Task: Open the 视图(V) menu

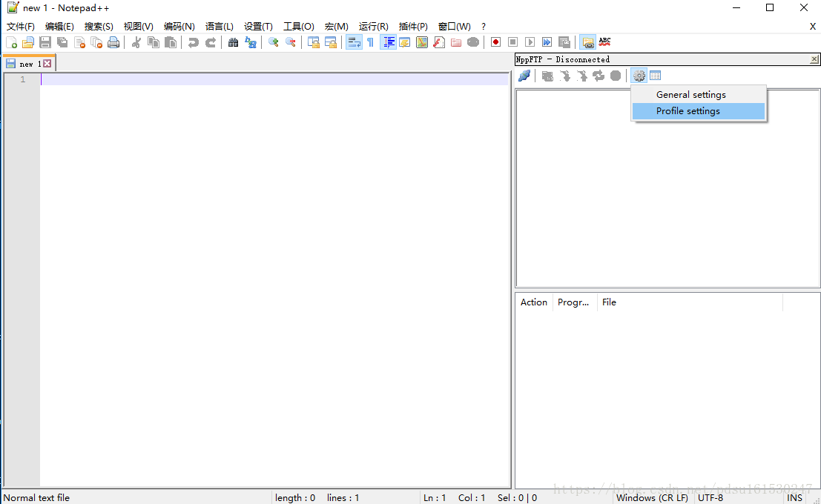Action: 138,26
